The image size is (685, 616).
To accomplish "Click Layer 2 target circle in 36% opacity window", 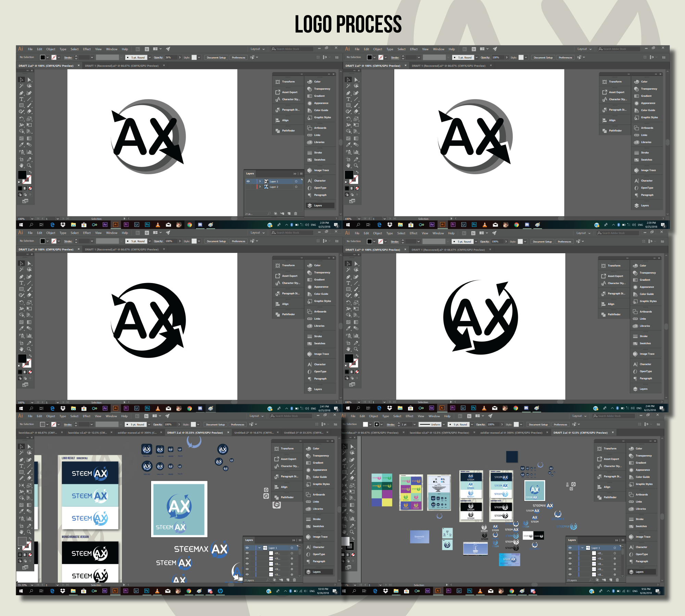I will click(x=296, y=187).
